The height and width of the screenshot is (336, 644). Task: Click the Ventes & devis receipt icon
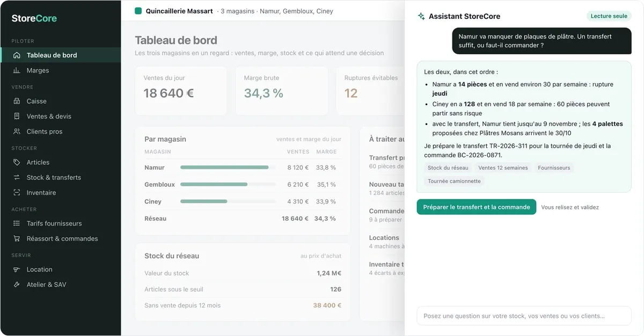17,116
